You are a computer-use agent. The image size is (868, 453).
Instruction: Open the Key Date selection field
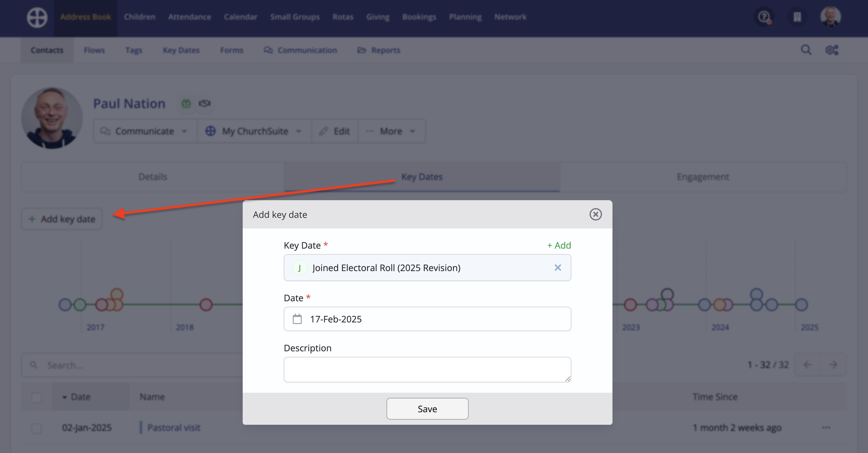[427, 268]
